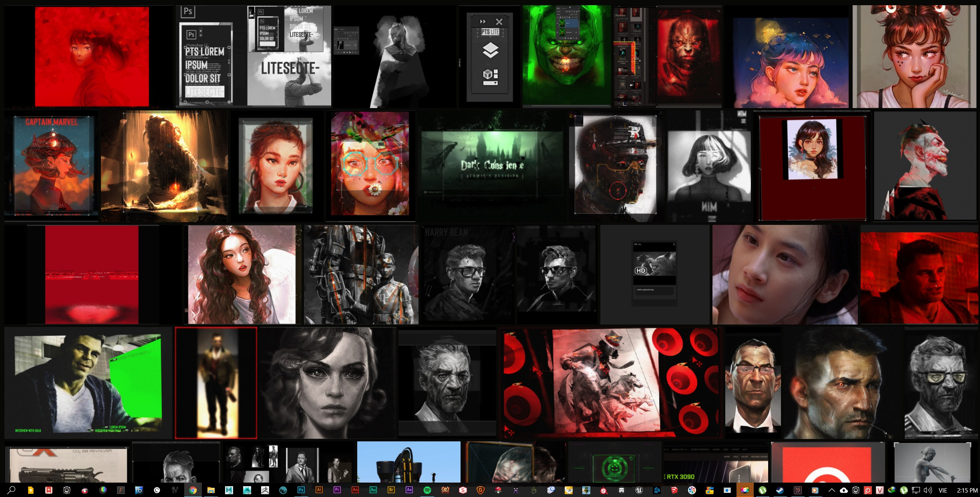Open Adobe Audition (Au) taskbar icon

[x=373, y=490]
